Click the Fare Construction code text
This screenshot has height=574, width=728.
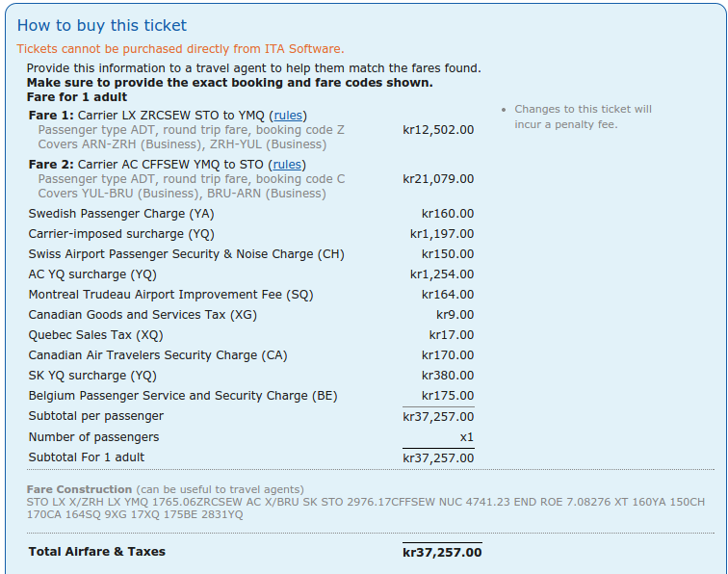(x=366, y=509)
